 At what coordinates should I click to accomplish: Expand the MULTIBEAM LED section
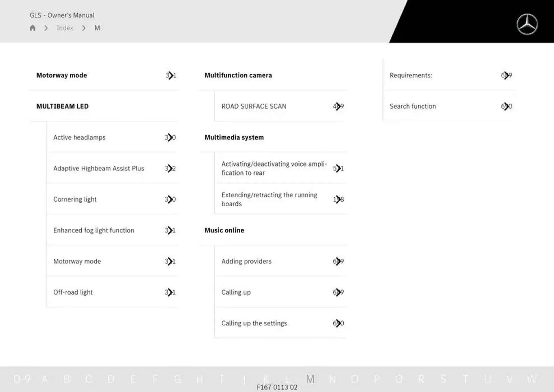click(62, 106)
